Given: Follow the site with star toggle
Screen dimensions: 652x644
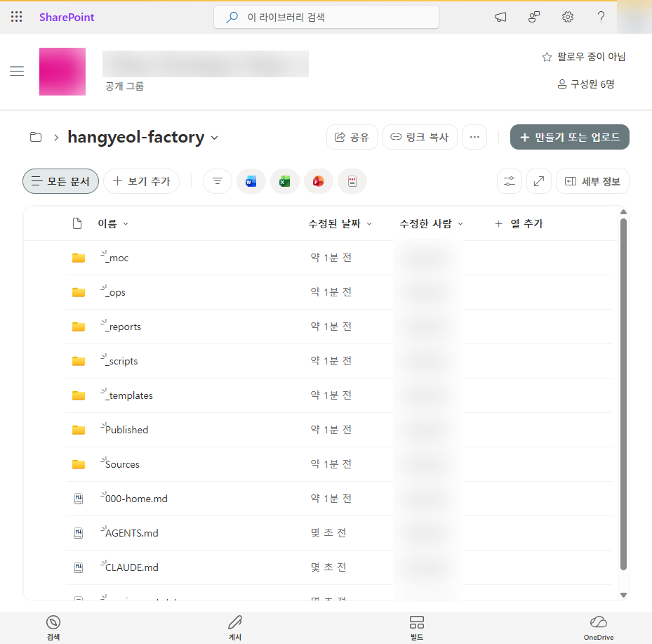Looking at the screenshot, I should point(583,57).
